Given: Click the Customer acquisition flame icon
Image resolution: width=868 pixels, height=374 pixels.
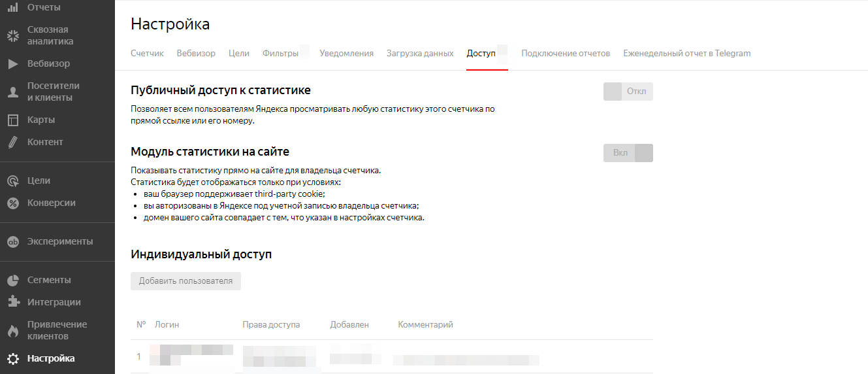Looking at the screenshot, I should tap(12, 331).
